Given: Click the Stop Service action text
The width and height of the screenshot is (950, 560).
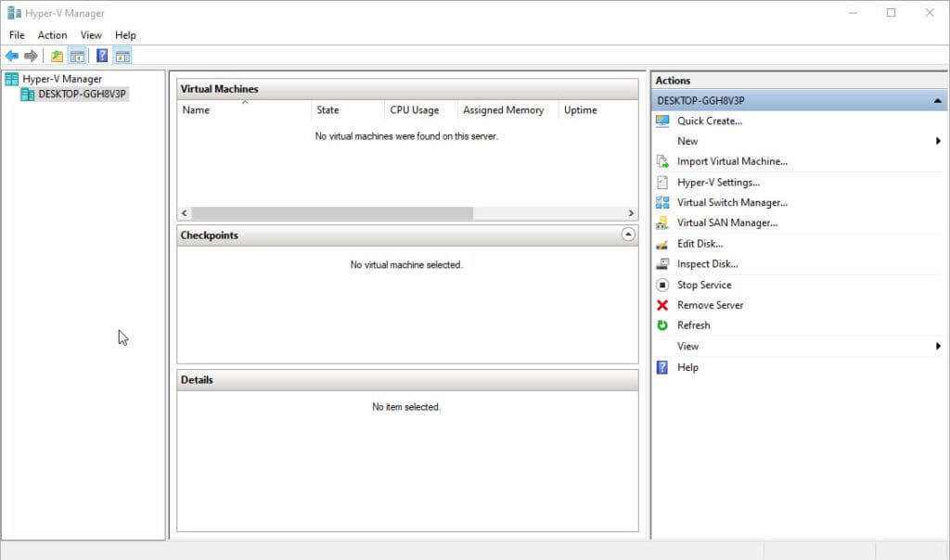Looking at the screenshot, I should point(704,285).
